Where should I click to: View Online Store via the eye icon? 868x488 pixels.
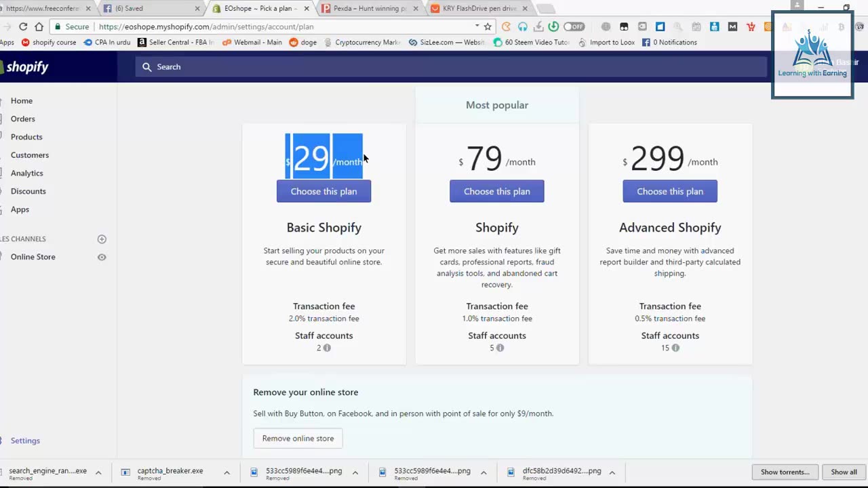tap(102, 257)
